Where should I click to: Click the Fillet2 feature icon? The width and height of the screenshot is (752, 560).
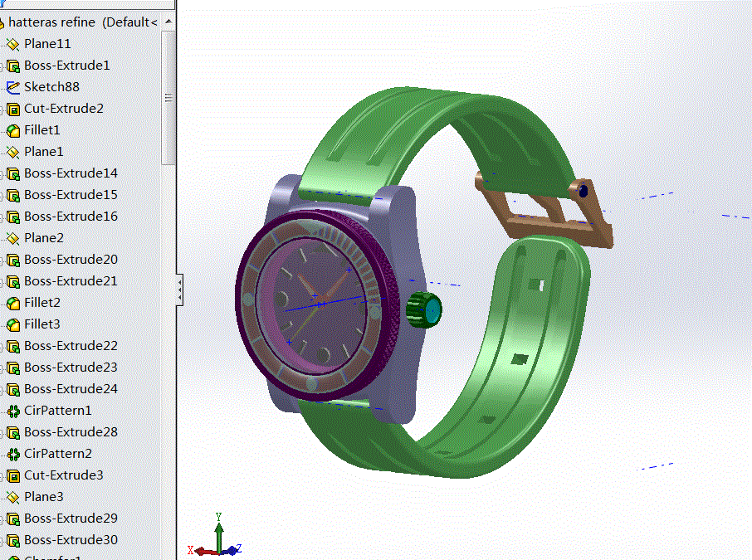(x=13, y=303)
